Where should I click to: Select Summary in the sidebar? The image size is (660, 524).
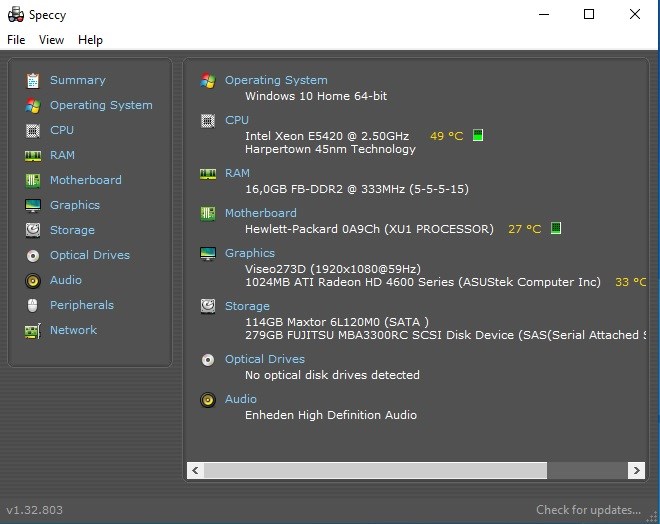tap(78, 80)
